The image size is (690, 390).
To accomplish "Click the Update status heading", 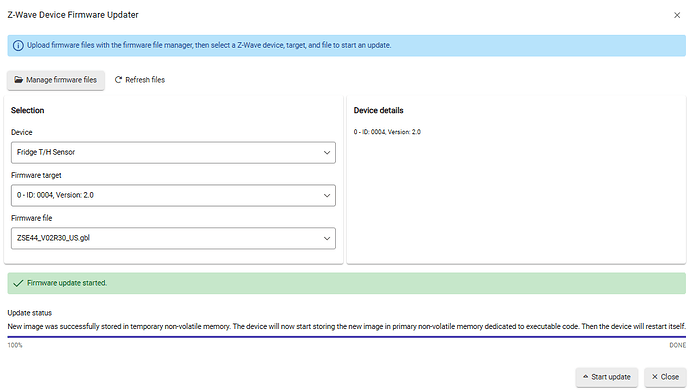I will 29,313.
